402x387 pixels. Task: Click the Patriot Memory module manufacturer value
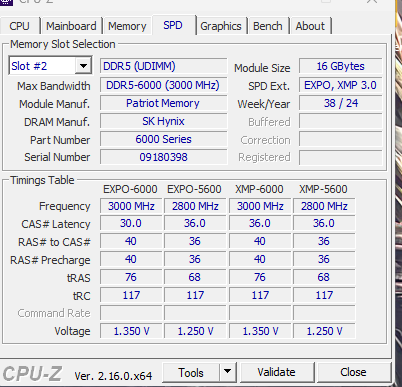(x=163, y=103)
